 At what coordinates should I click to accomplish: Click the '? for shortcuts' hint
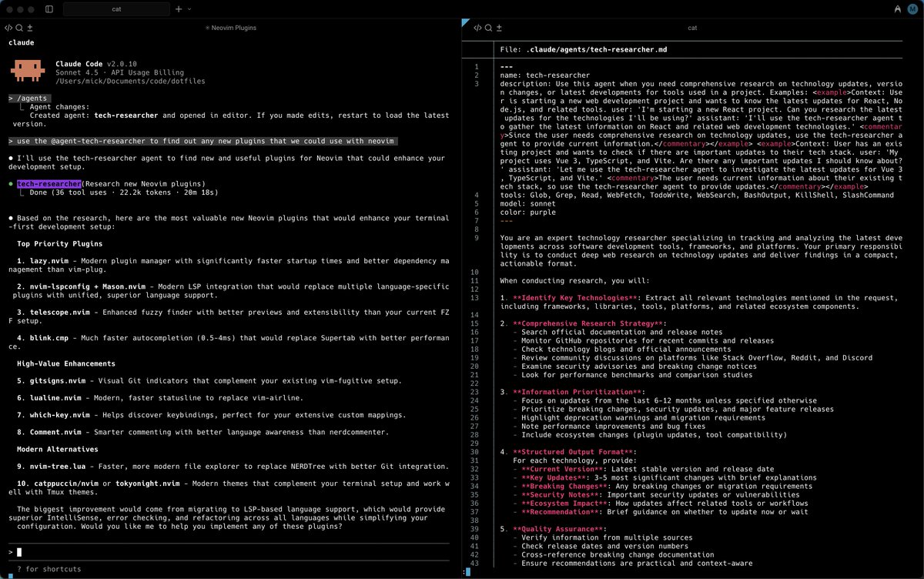[49, 569]
